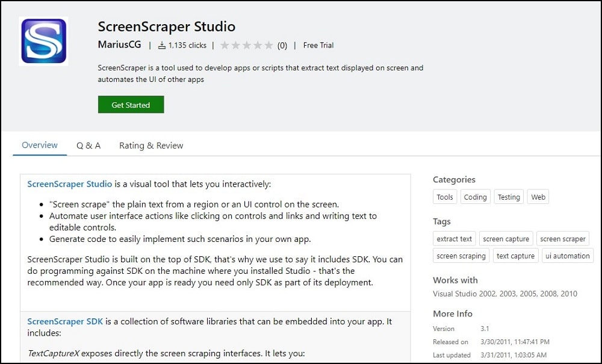602x364 pixels.
Task: Click the Released on date 3/30/2011
Action: pos(515,342)
